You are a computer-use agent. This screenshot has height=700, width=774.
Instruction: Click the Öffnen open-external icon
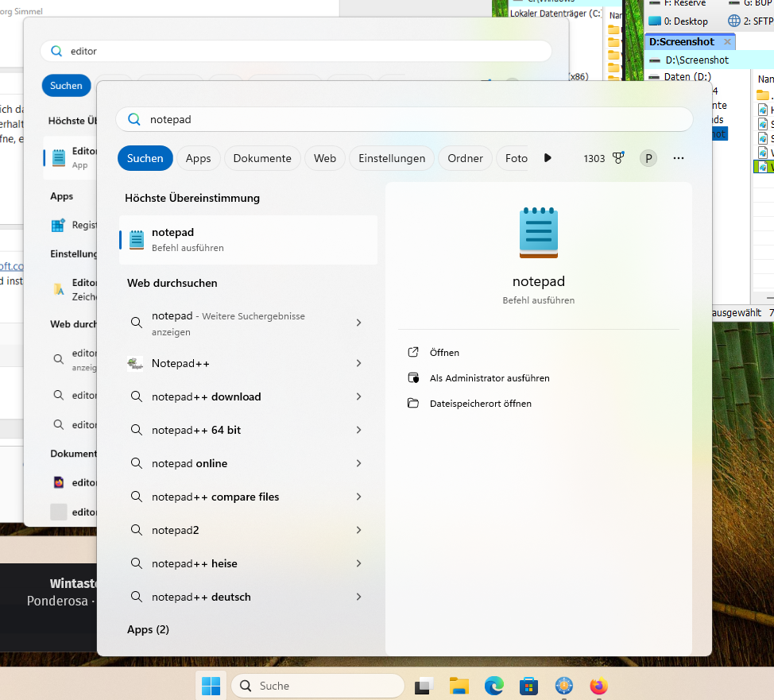point(413,352)
